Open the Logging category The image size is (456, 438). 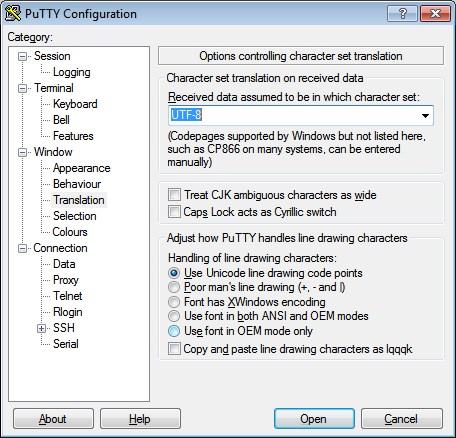pyautogui.click(x=72, y=72)
